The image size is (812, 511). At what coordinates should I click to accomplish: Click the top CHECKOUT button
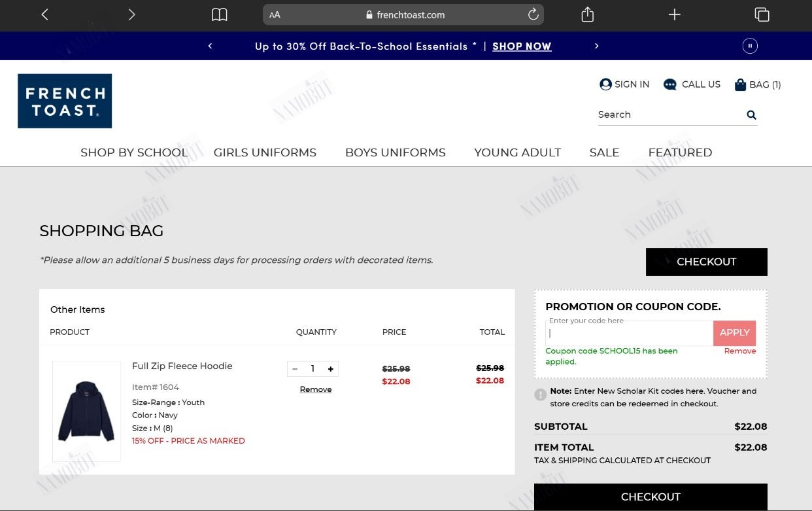(x=707, y=262)
